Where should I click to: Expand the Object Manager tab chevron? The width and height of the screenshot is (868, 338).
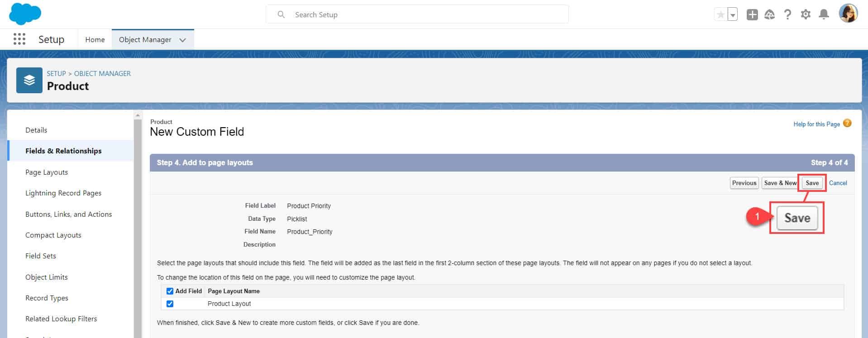[182, 40]
